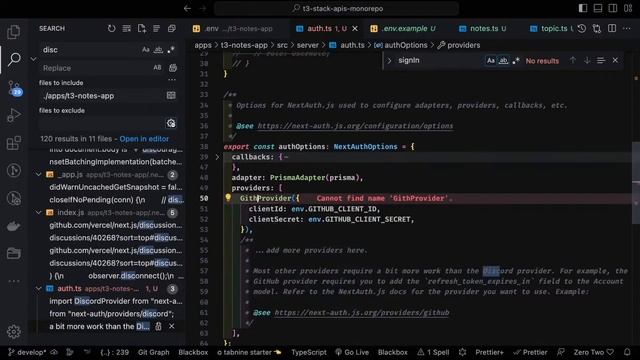Open Source Control view with badge
This screenshot has height=360, width=640.
[x=14, y=88]
